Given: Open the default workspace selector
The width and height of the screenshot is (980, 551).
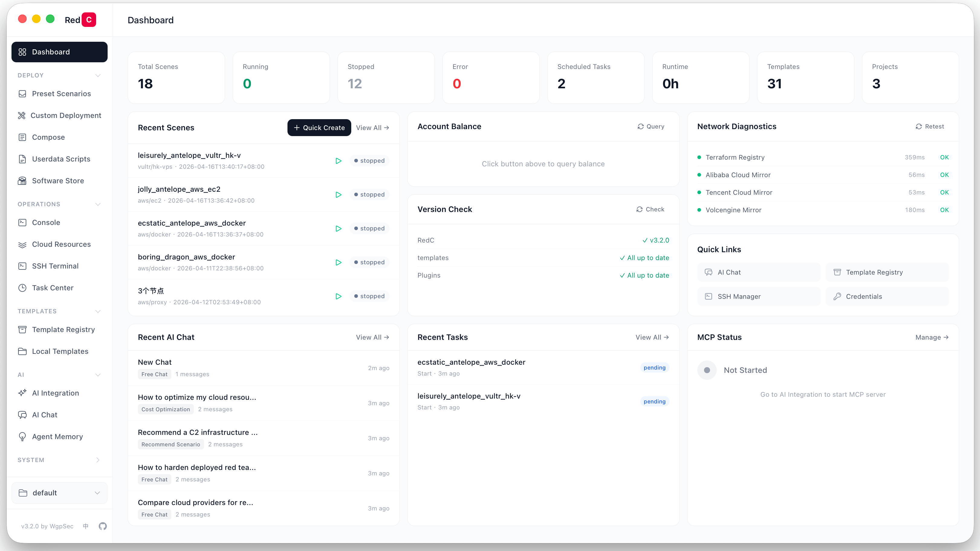Looking at the screenshot, I should tap(59, 492).
